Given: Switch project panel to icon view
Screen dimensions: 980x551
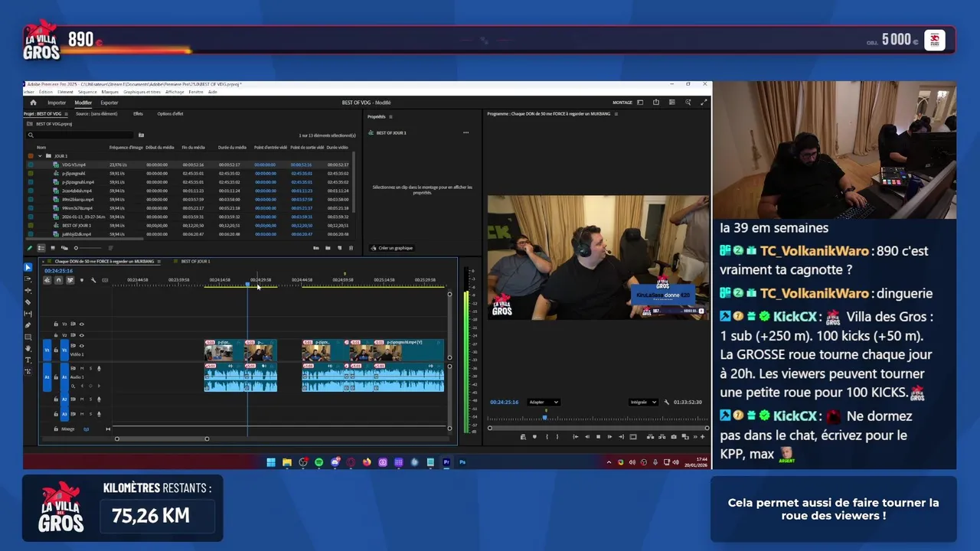Looking at the screenshot, I should (x=53, y=248).
